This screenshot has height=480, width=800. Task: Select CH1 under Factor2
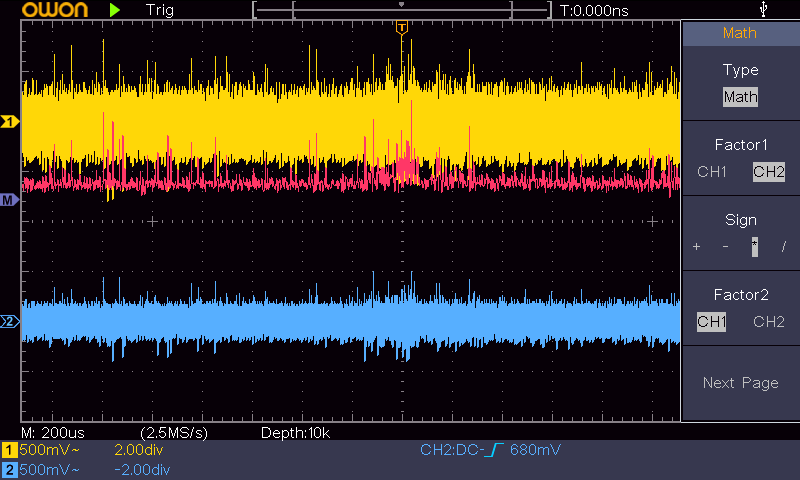click(x=712, y=321)
